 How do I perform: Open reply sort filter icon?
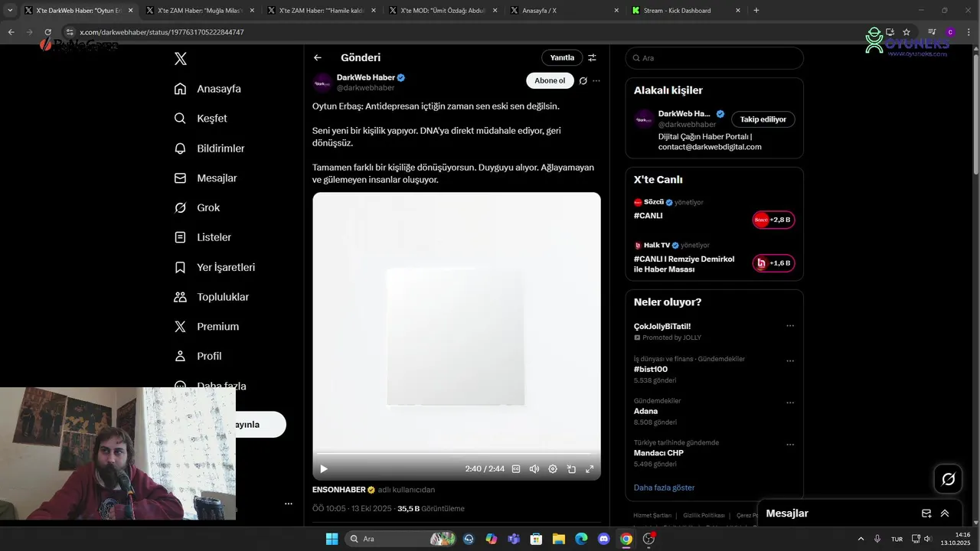pos(592,57)
